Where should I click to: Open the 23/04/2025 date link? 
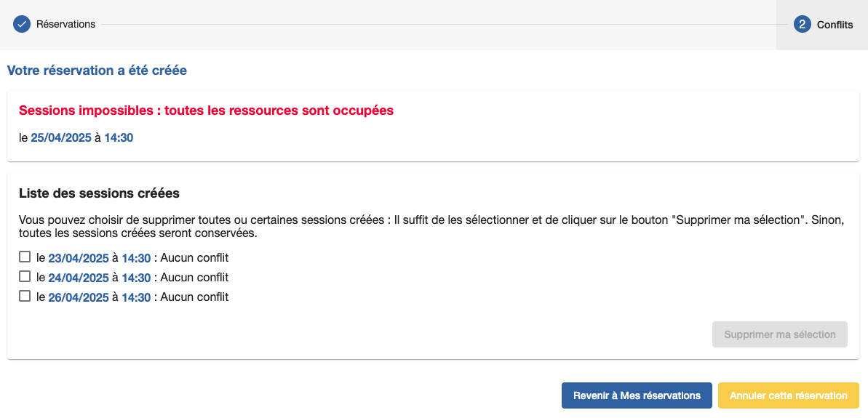coord(79,258)
